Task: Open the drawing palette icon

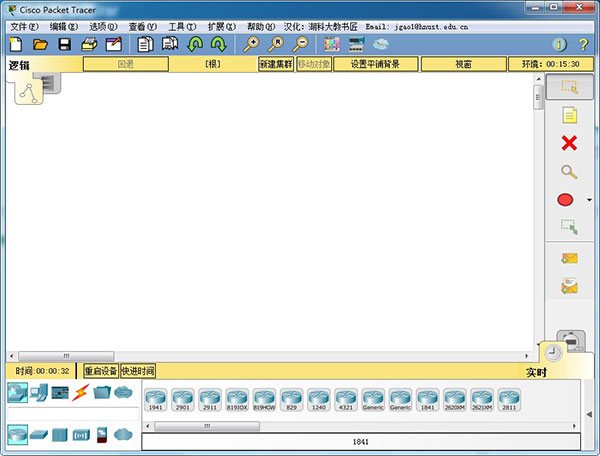Action: point(332,44)
